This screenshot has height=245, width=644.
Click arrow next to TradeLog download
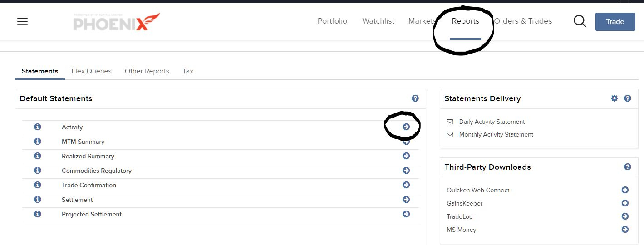pyautogui.click(x=625, y=216)
